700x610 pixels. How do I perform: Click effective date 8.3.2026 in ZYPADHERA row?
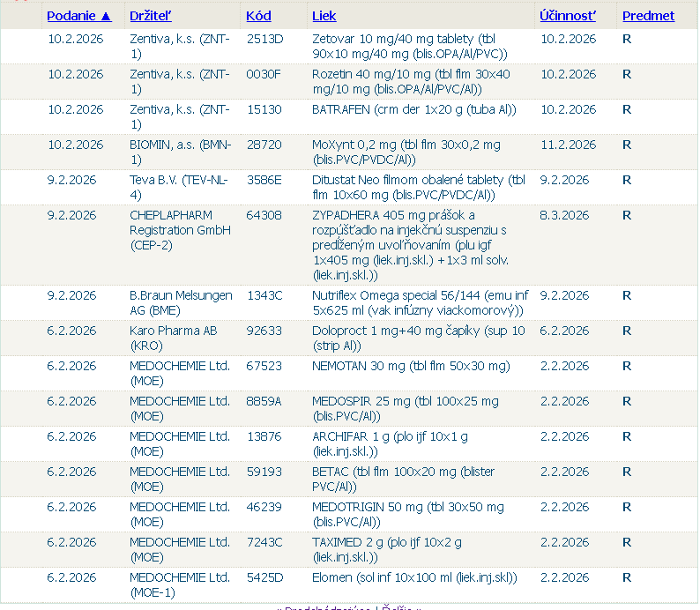point(564,216)
